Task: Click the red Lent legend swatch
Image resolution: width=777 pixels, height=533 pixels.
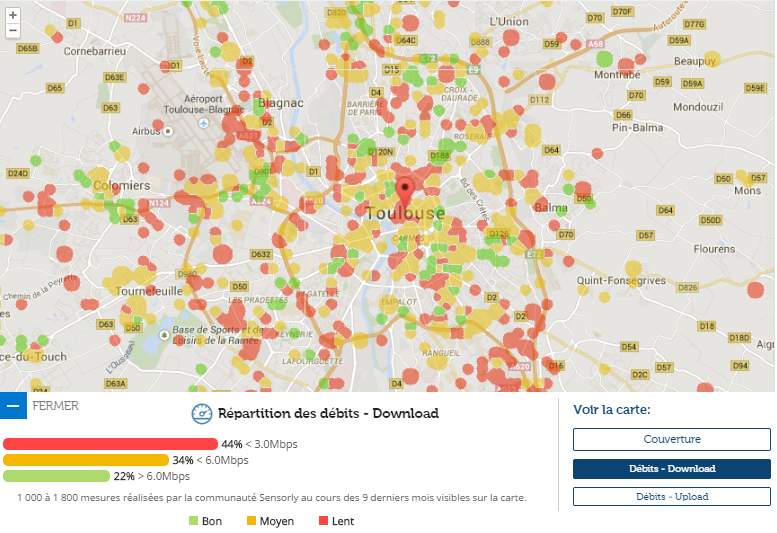Action: point(323,521)
